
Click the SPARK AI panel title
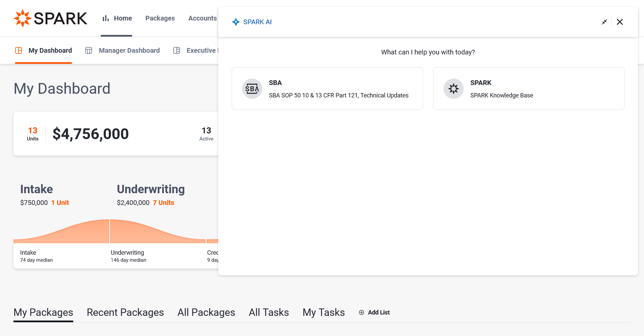[258, 22]
